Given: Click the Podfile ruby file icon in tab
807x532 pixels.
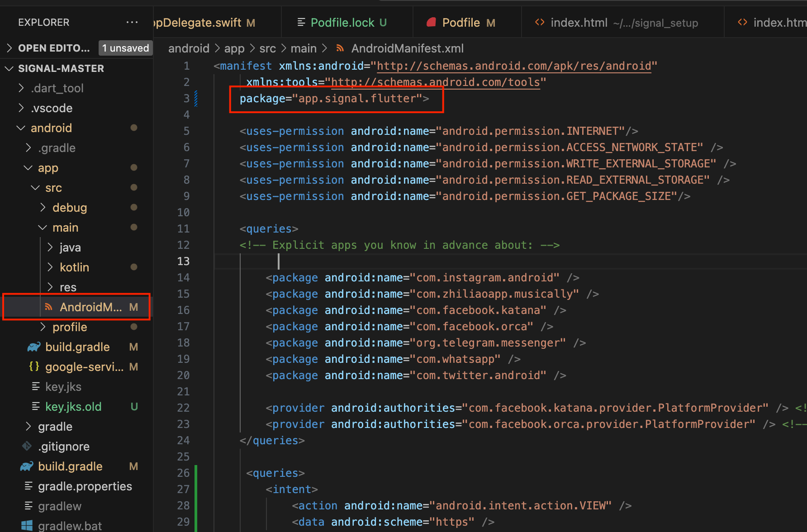Looking at the screenshot, I should 431,22.
